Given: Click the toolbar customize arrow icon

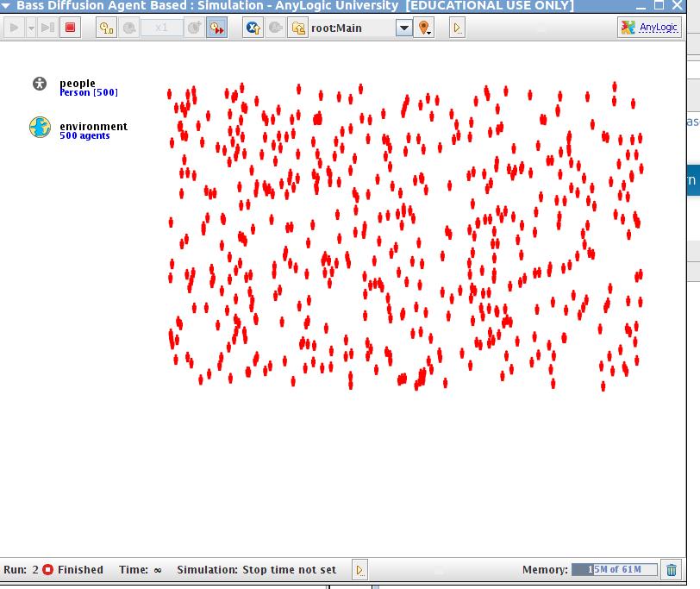Looking at the screenshot, I should 457,28.
